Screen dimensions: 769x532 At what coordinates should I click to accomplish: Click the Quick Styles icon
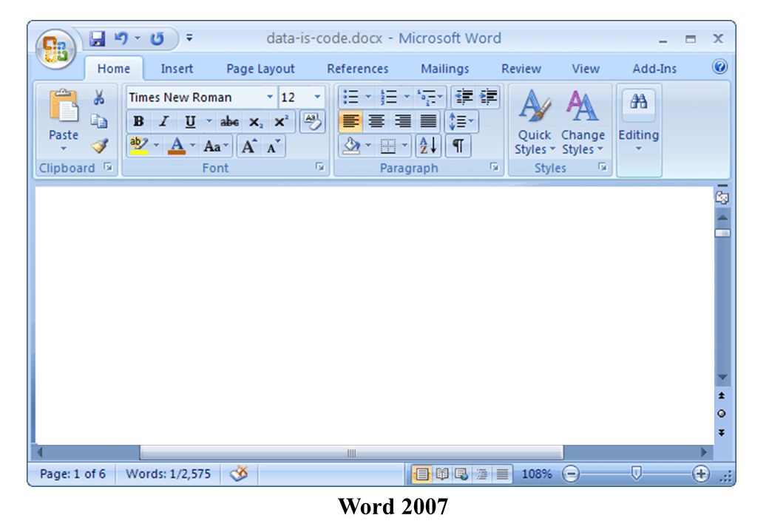535,106
